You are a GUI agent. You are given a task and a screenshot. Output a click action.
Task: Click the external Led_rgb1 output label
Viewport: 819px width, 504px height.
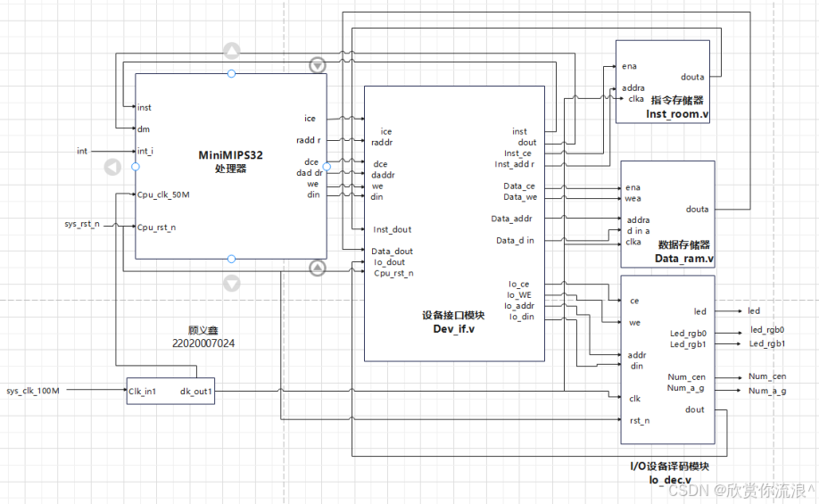(x=767, y=343)
